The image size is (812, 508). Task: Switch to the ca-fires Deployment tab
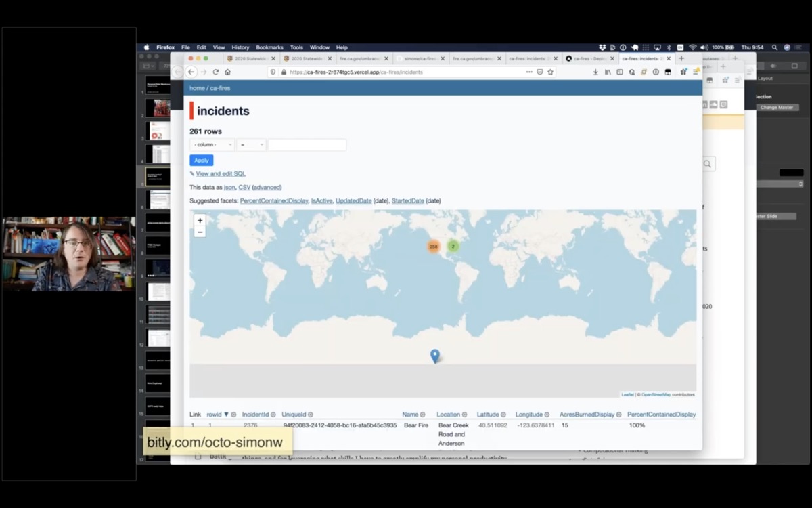(588, 58)
